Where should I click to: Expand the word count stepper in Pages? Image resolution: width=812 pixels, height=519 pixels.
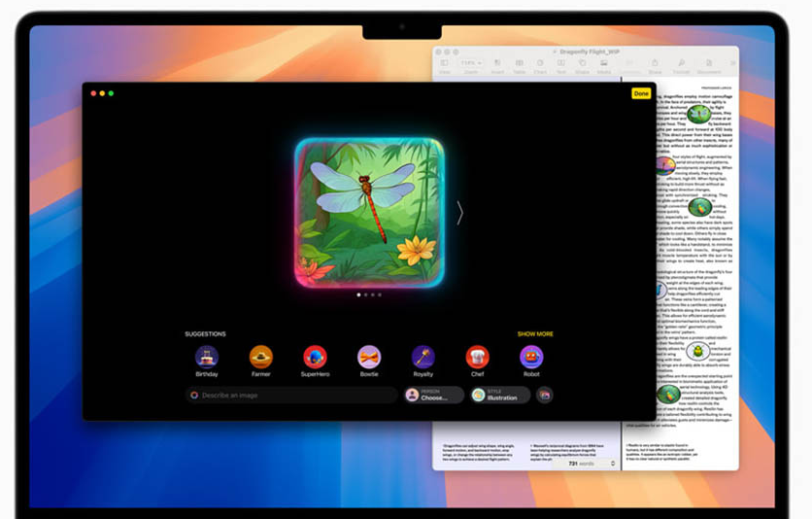point(612,464)
